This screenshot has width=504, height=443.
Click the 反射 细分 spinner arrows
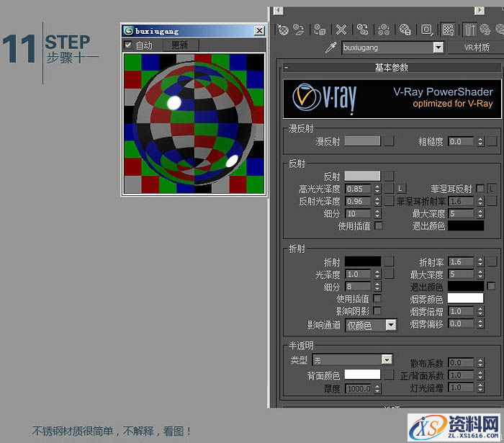[377, 213]
